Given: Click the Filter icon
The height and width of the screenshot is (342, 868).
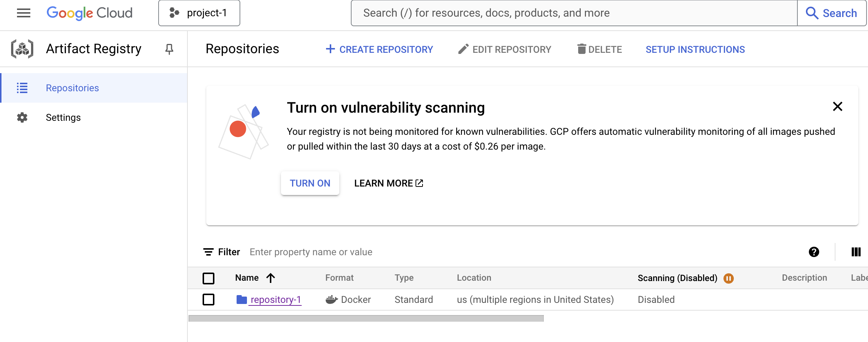Looking at the screenshot, I should (x=208, y=252).
